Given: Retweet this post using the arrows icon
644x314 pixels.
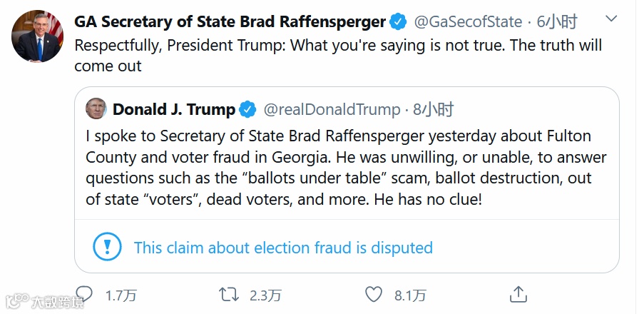Looking at the screenshot, I should point(228,294).
